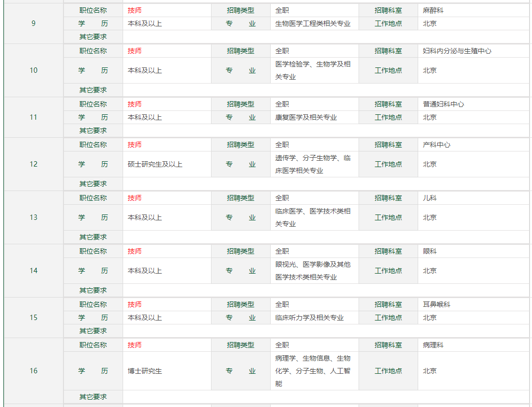Open the 技师 link in row 10
The height and width of the screenshot is (407, 532).
(135, 51)
